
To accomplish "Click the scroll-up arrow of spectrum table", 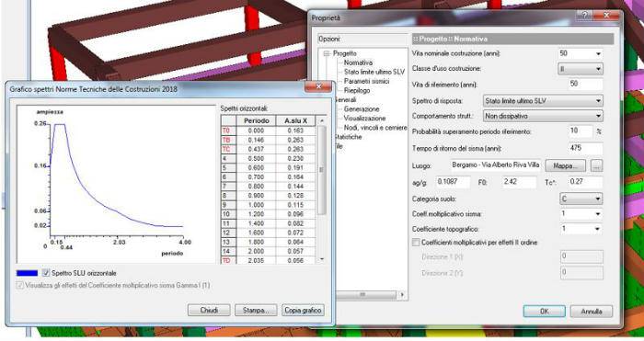I will pyautogui.click(x=322, y=120).
